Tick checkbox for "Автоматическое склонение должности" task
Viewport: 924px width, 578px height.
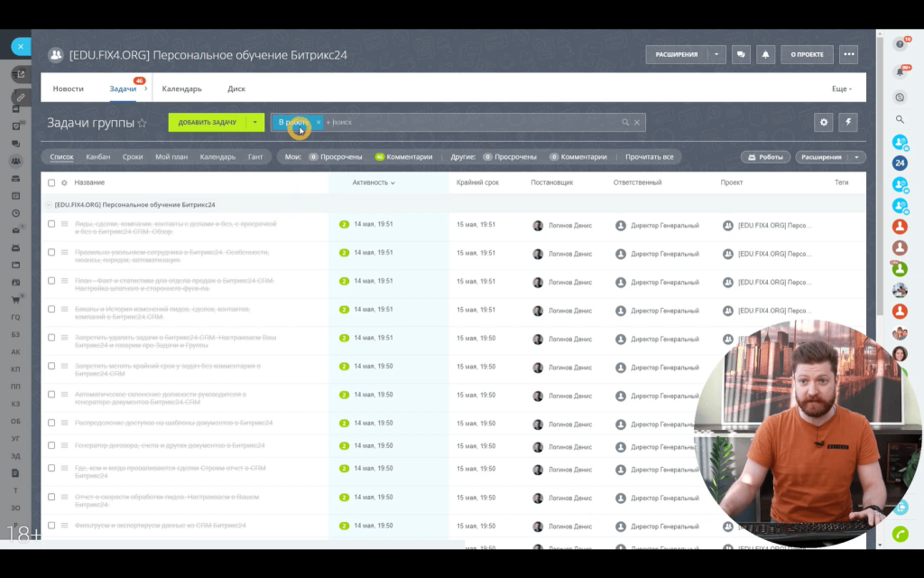tap(51, 394)
